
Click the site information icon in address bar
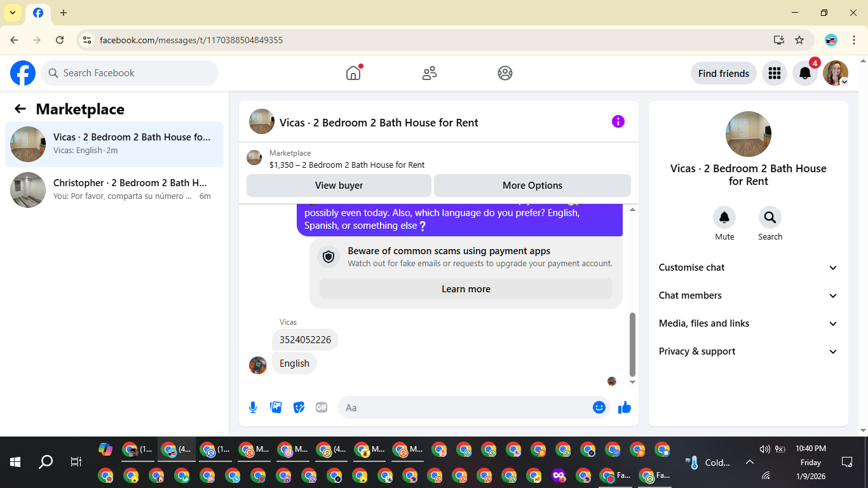[x=88, y=40]
